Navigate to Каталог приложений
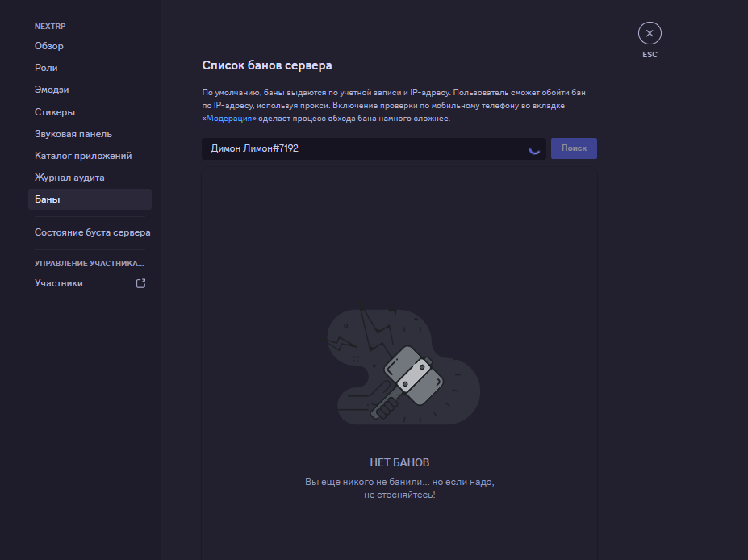 pos(83,156)
